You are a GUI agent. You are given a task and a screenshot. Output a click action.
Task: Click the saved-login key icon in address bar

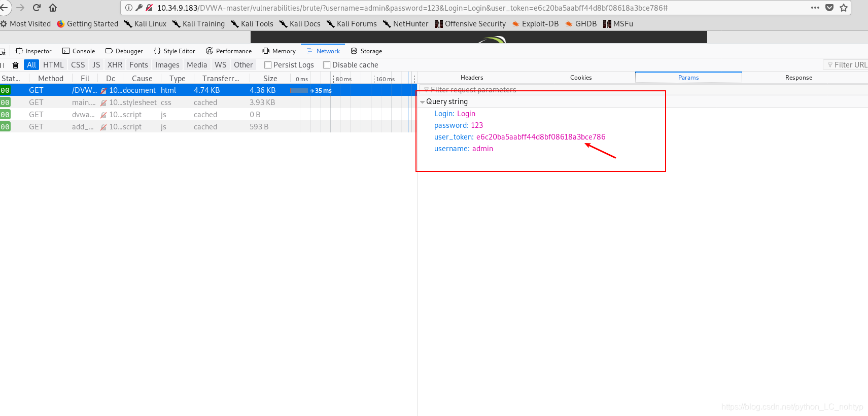click(138, 8)
